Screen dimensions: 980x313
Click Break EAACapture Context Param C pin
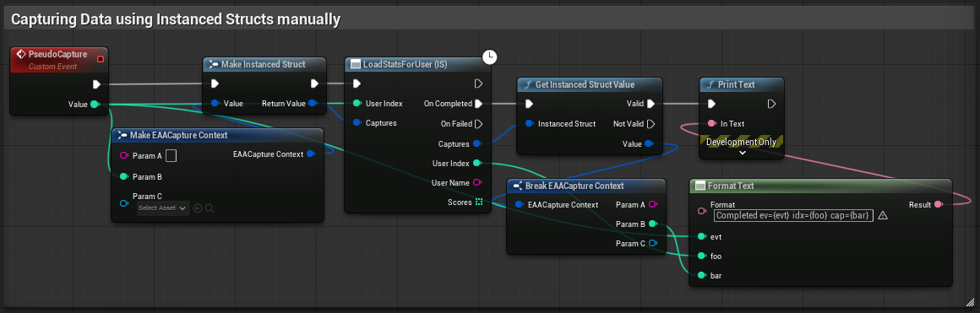(x=653, y=243)
